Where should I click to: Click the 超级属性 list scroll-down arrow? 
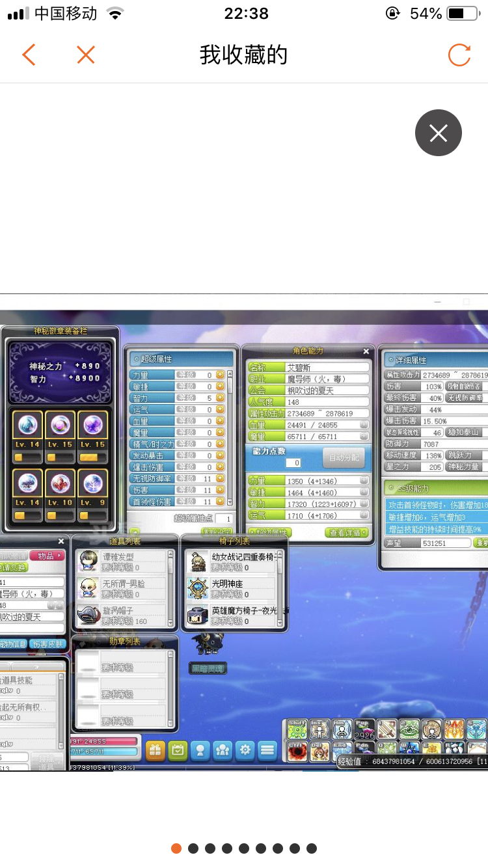pyautogui.click(x=230, y=502)
